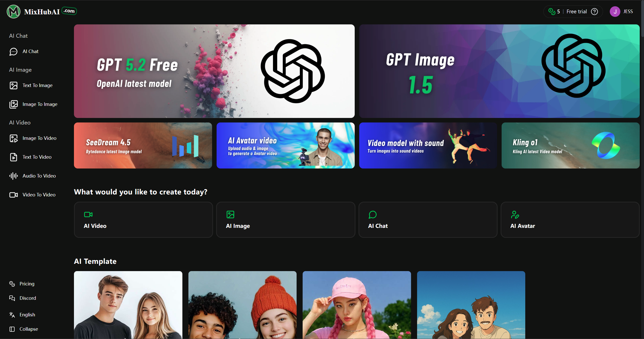Select the AI Chat icon in the sidebar
The height and width of the screenshot is (339, 644).
(14, 51)
